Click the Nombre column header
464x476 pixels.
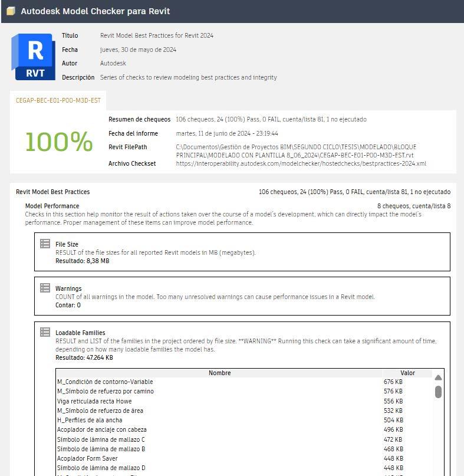(219, 373)
